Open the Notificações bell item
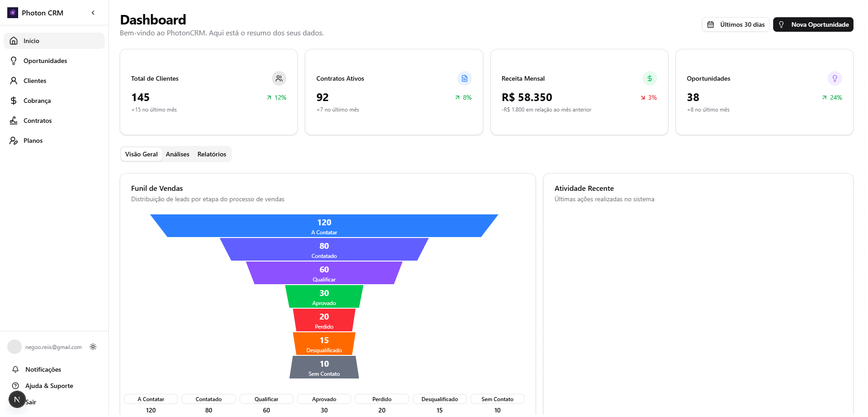Image resolution: width=868 pixels, height=417 pixels. coord(16,369)
